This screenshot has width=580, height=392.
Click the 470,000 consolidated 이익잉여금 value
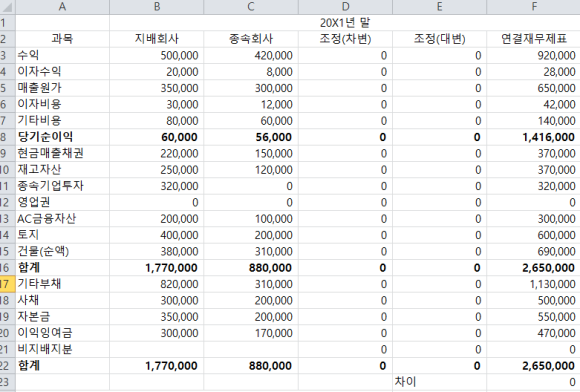(x=533, y=333)
